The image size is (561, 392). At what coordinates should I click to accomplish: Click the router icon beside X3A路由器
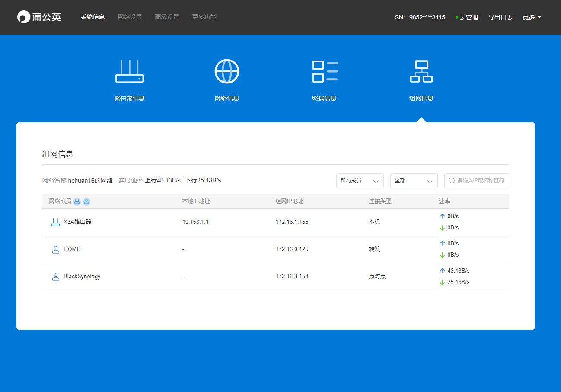[55, 221]
